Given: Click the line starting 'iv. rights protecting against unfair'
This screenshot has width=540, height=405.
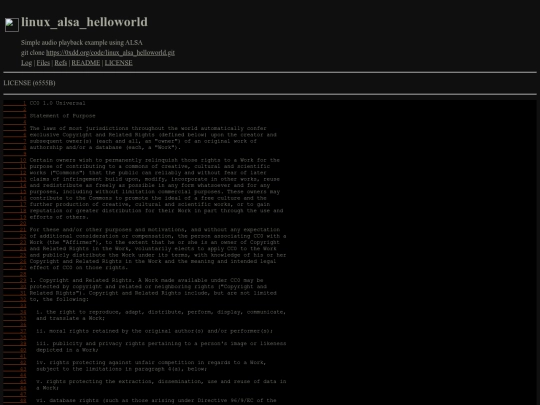Looking at the screenshot, I should 151,363.
